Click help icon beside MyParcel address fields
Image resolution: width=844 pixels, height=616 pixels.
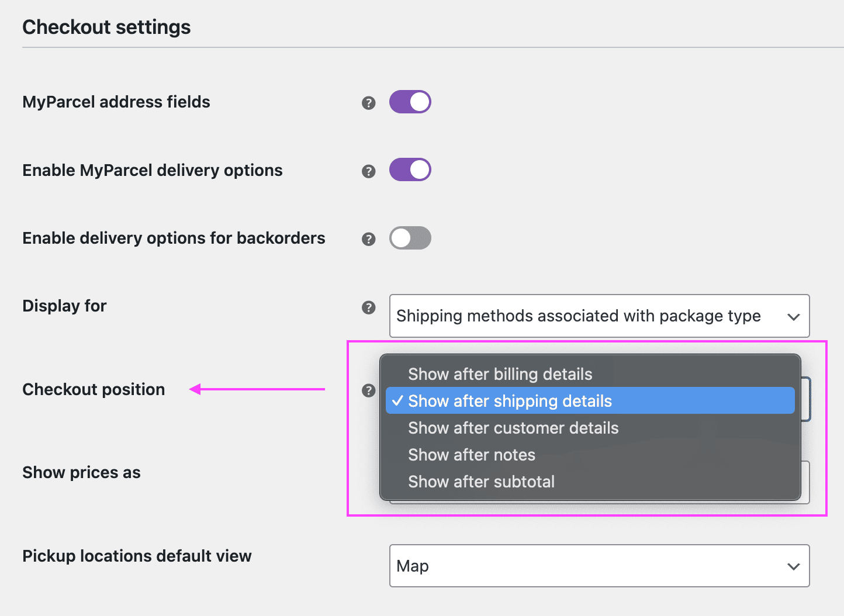point(368,103)
